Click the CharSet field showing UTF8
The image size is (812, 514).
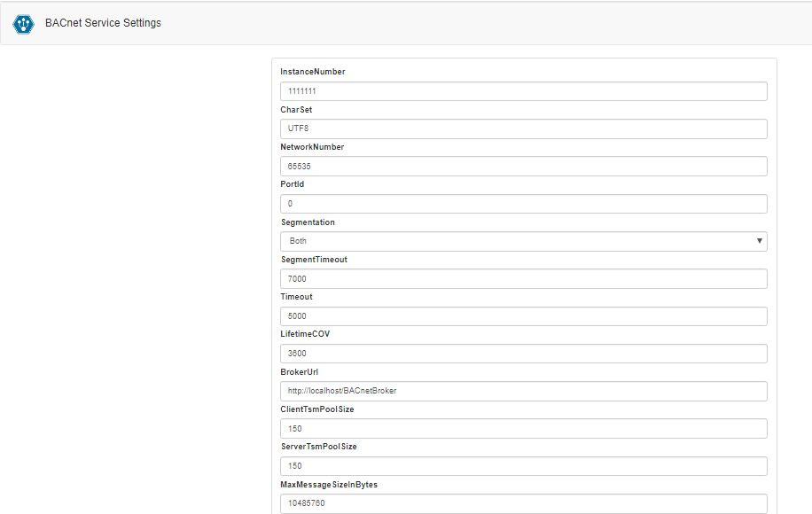pyautogui.click(x=523, y=128)
